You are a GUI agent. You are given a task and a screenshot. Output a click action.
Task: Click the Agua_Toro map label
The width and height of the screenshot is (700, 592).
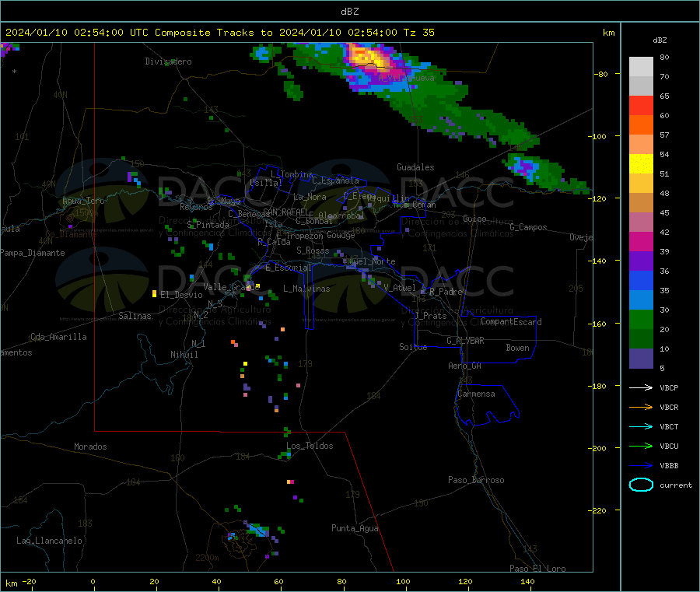[83, 201]
